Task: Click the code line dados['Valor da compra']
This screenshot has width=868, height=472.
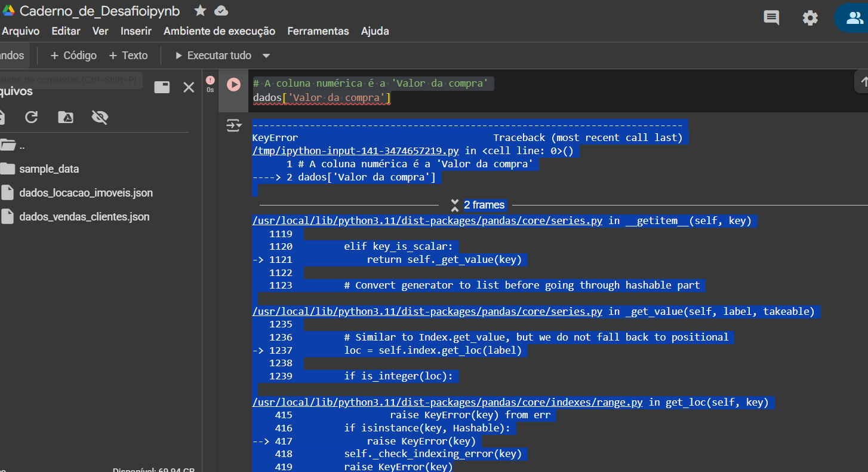Action: 322,97
